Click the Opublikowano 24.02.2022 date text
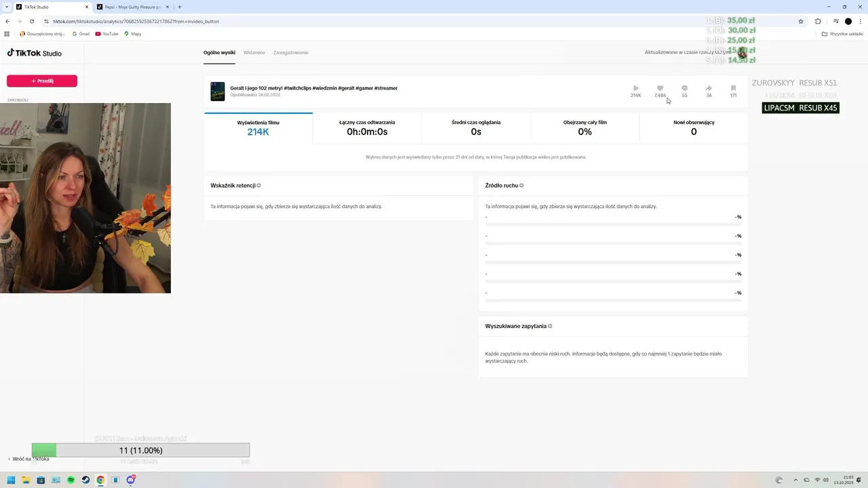This screenshot has width=868, height=488. (x=255, y=95)
